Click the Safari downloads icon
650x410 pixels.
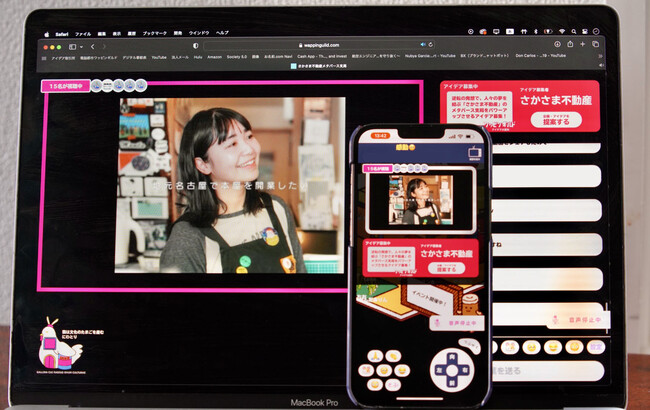click(x=557, y=44)
